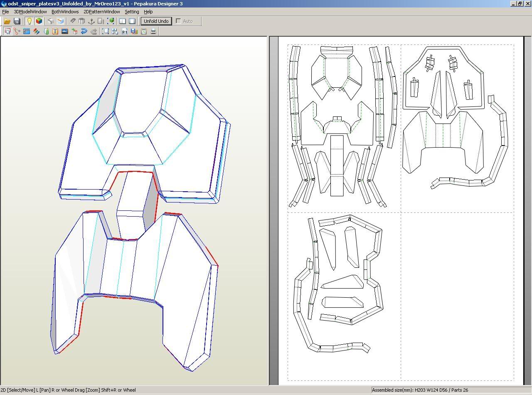
Task: Select the split two-window layout icon
Action: (123, 21)
